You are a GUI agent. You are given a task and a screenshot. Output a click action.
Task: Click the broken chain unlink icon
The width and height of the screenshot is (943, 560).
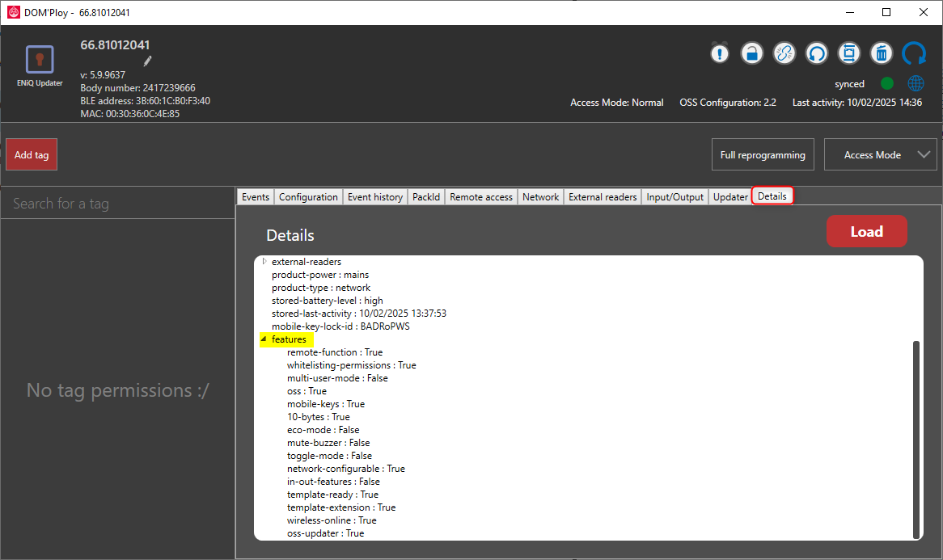coord(784,53)
